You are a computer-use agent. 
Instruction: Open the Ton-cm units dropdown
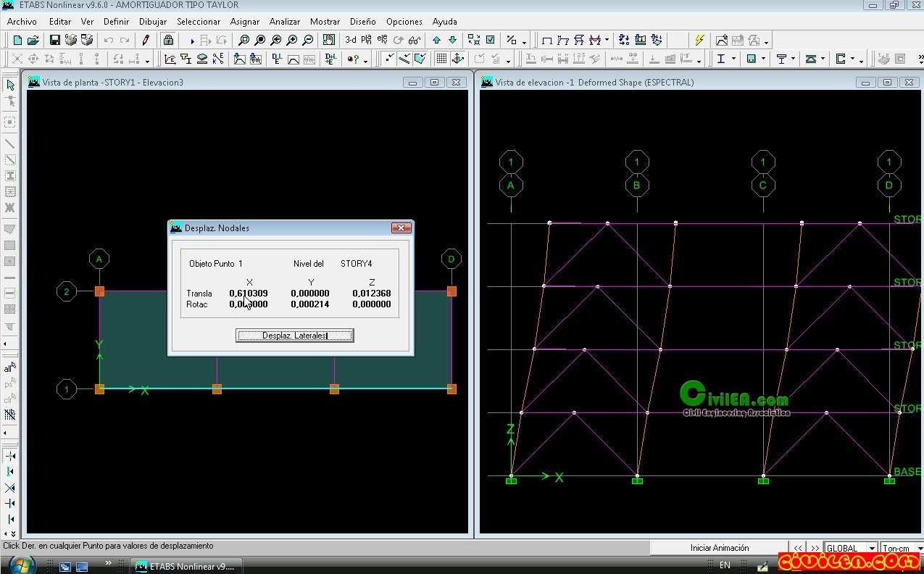[x=919, y=549]
